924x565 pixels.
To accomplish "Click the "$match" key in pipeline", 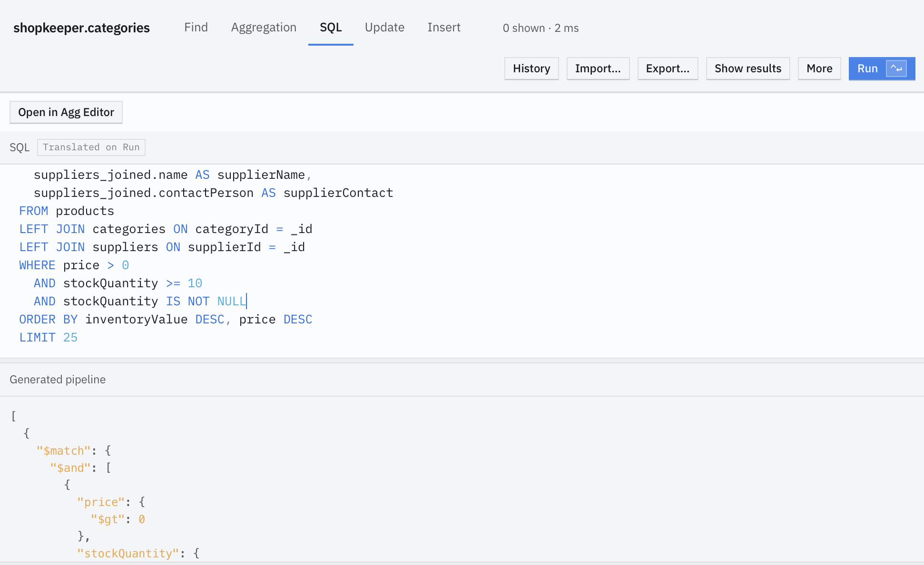I will click(x=64, y=451).
